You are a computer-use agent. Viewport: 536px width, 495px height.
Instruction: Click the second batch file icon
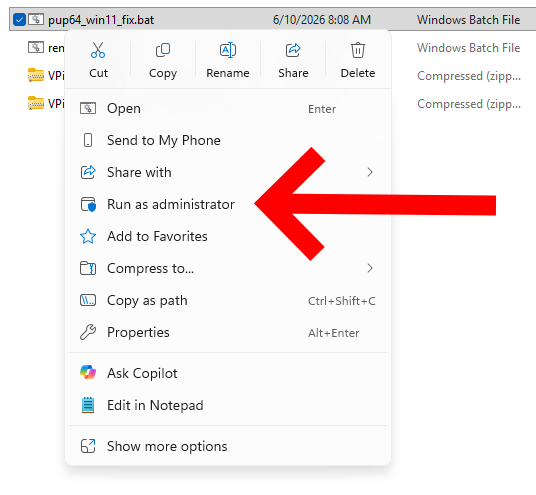(x=36, y=48)
